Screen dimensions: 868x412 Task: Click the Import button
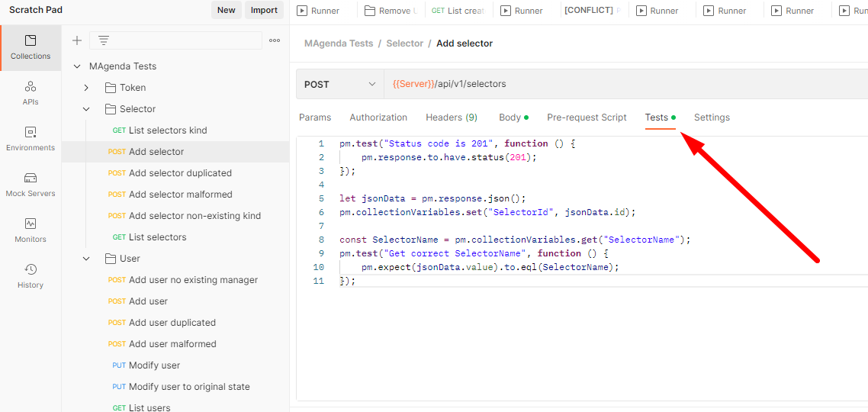coord(264,10)
